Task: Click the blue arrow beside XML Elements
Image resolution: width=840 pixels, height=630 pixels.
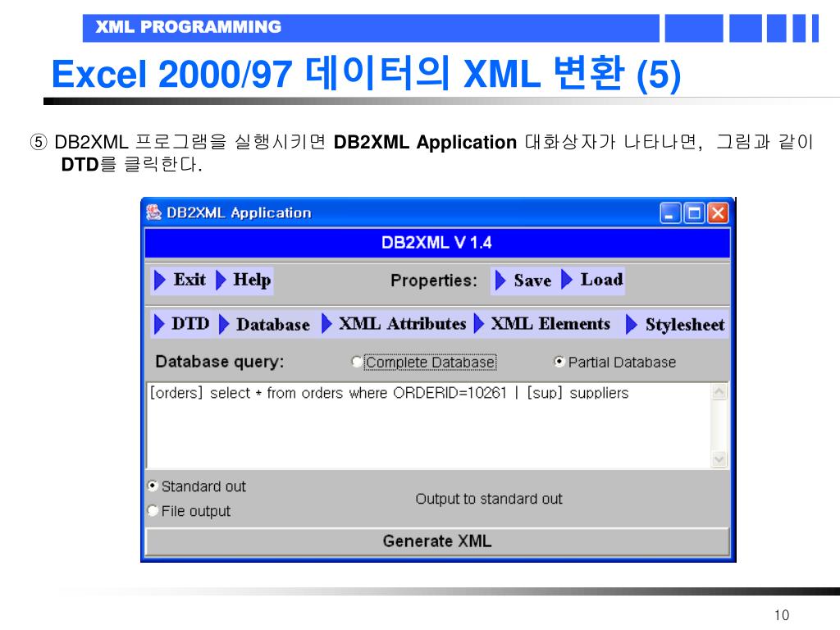Action: tap(479, 323)
